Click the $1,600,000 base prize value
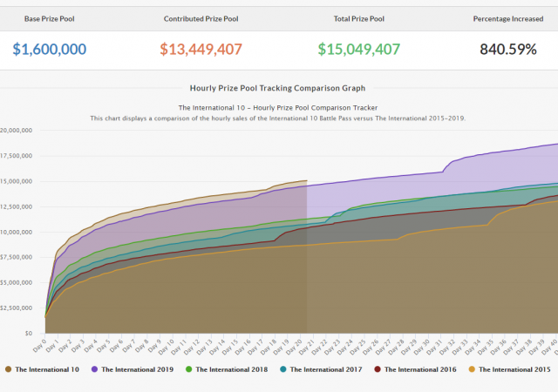558x392 pixels. [50, 49]
